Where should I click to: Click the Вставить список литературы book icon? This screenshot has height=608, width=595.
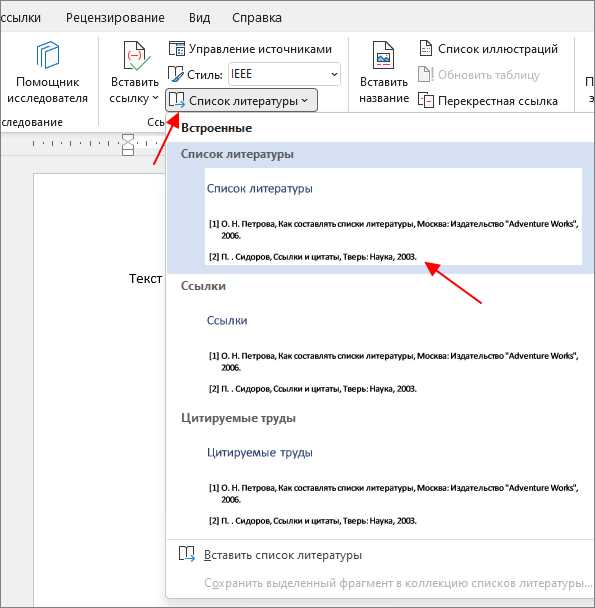187,554
